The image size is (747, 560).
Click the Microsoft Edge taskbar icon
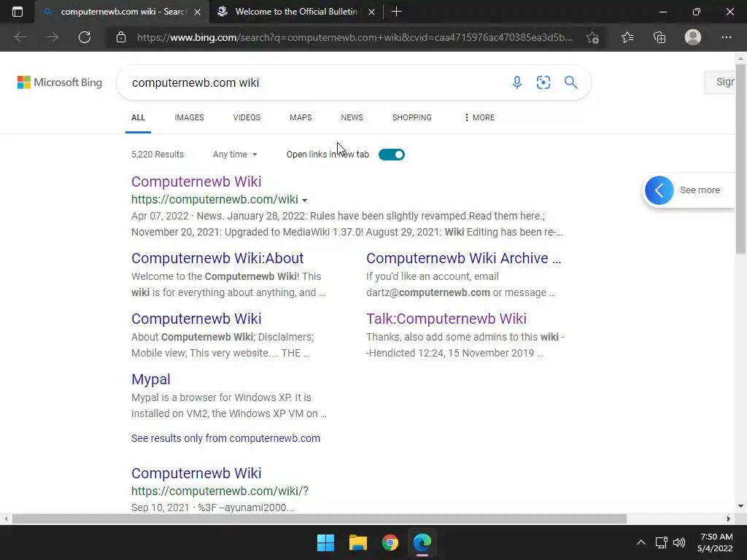point(422,542)
